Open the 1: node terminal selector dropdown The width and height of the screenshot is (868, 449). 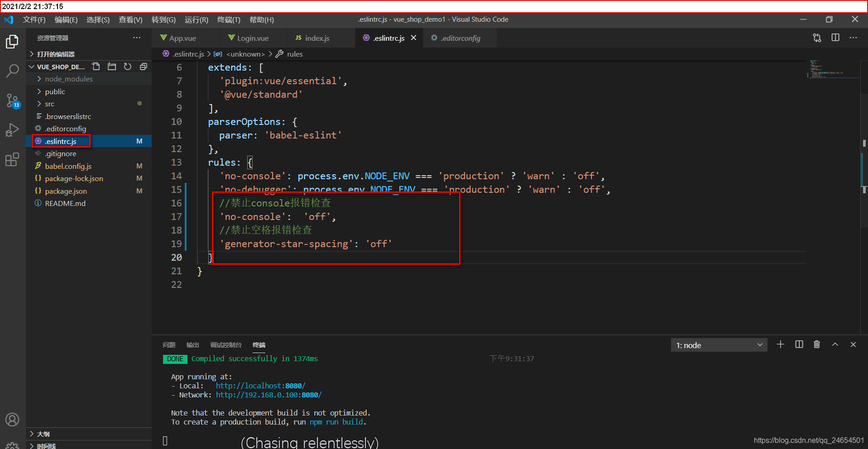719,345
